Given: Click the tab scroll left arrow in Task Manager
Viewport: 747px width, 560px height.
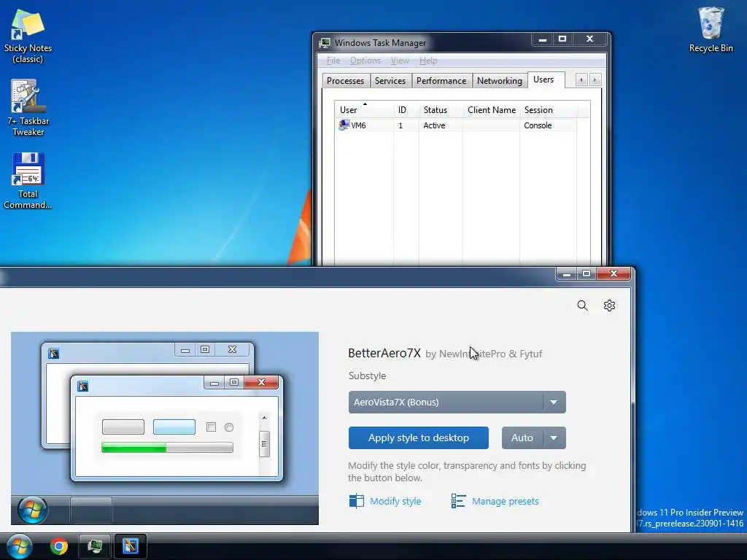Looking at the screenshot, I should tap(581, 80).
